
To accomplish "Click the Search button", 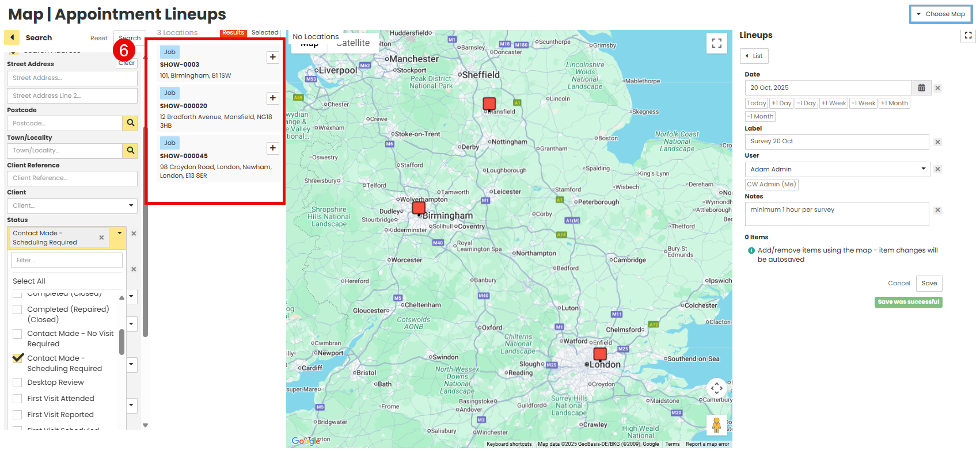I will 130,39.
